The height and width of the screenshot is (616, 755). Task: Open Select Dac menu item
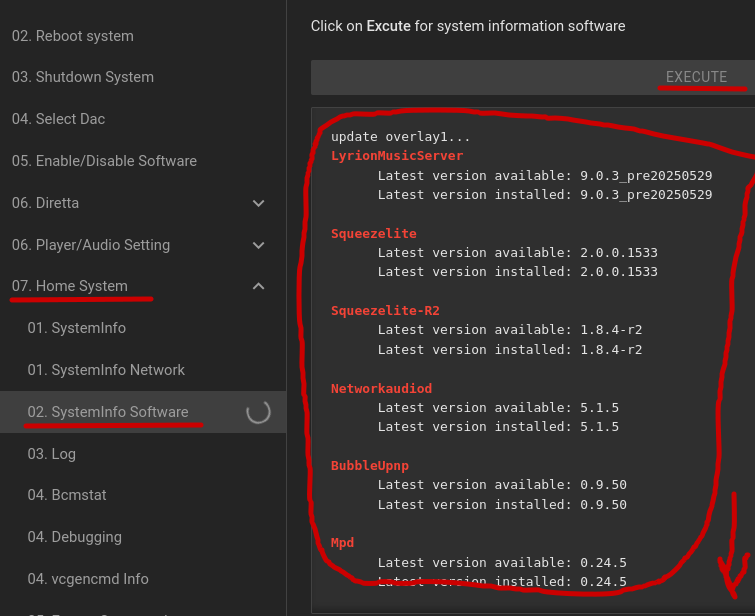pos(58,119)
